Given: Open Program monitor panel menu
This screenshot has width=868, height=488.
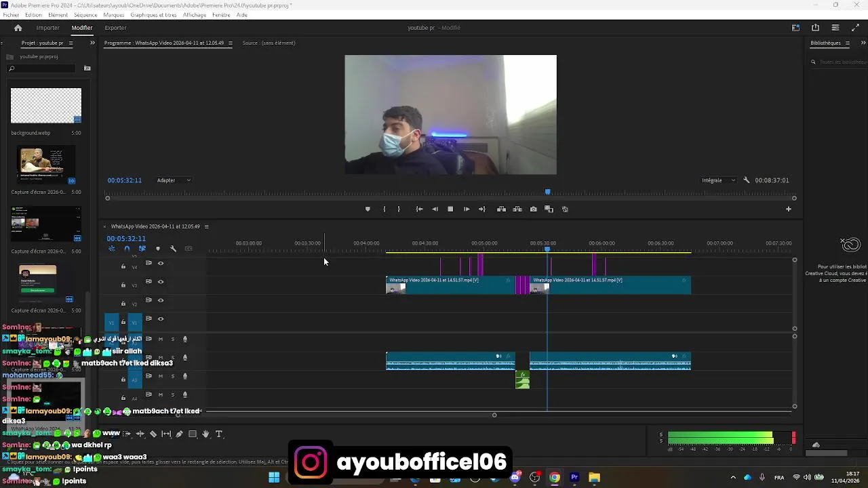Looking at the screenshot, I should pyautogui.click(x=231, y=43).
